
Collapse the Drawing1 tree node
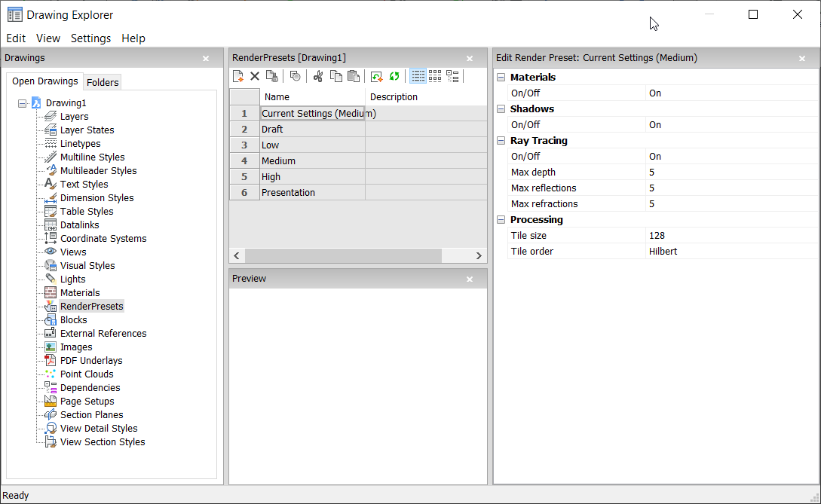tap(22, 103)
